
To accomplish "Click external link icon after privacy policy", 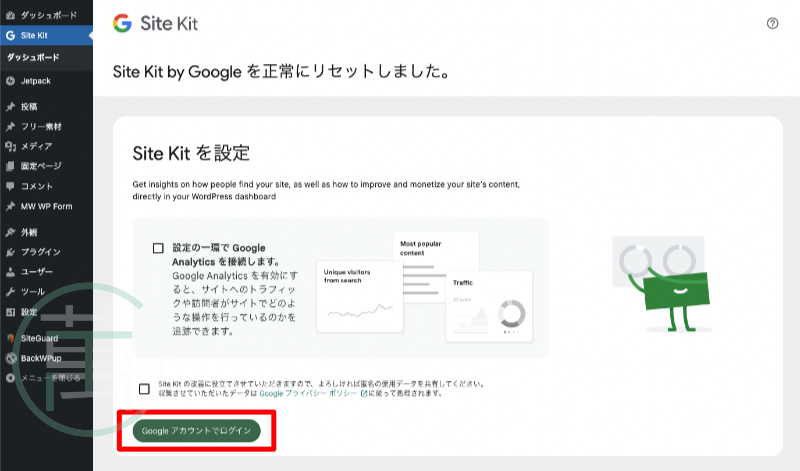I will click(x=364, y=393).
